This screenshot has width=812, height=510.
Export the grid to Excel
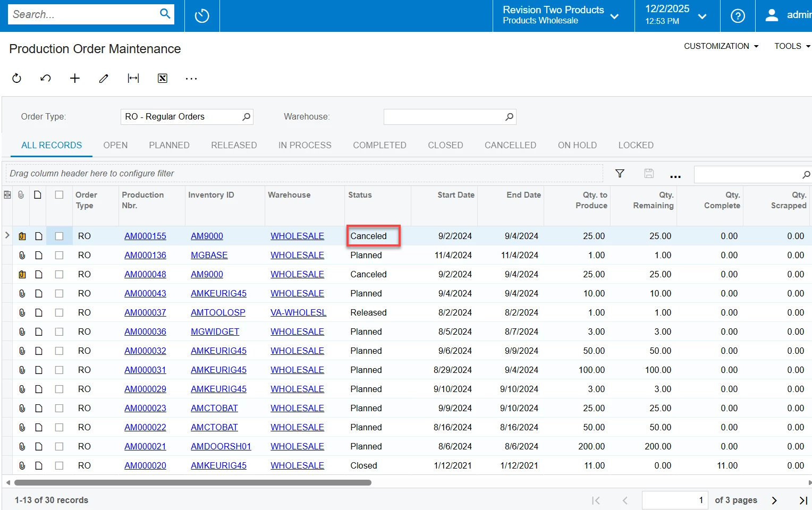pos(163,79)
